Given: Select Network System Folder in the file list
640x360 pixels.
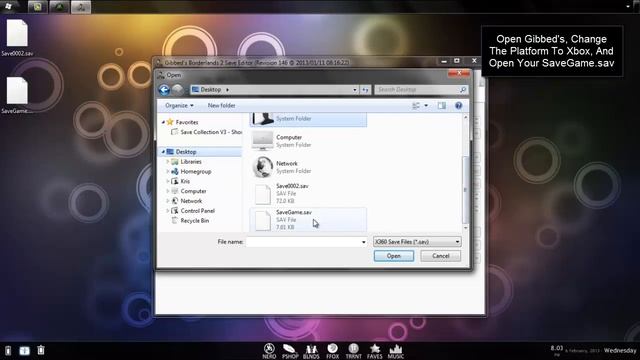Looking at the screenshot, I should pyautogui.click(x=308, y=167).
